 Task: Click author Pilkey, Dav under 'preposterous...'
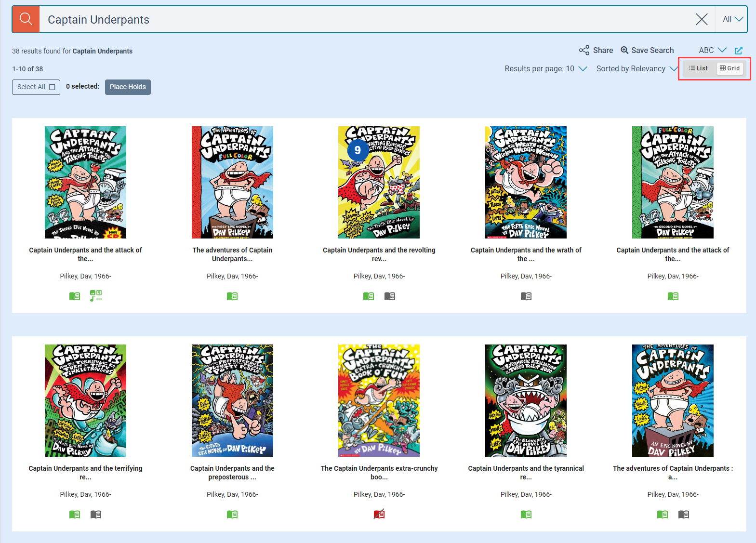tap(232, 494)
